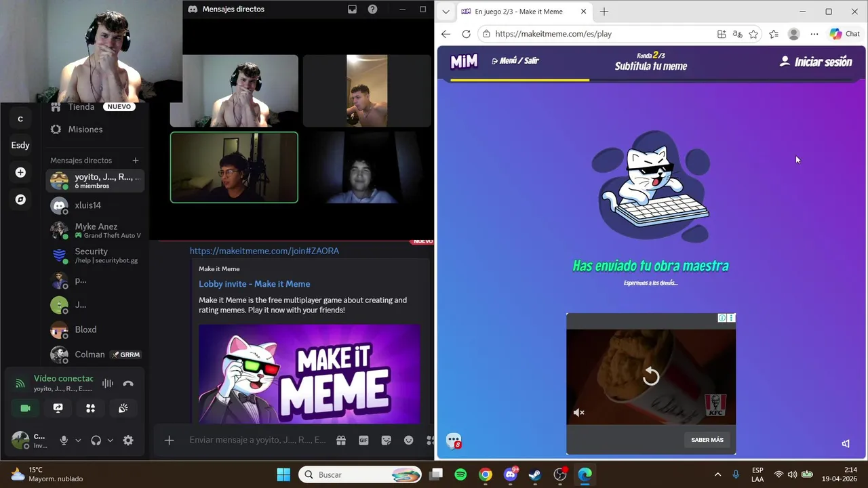Open the GIF picker
Image resolution: width=868 pixels, height=488 pixels.
[x=363, y=441]
